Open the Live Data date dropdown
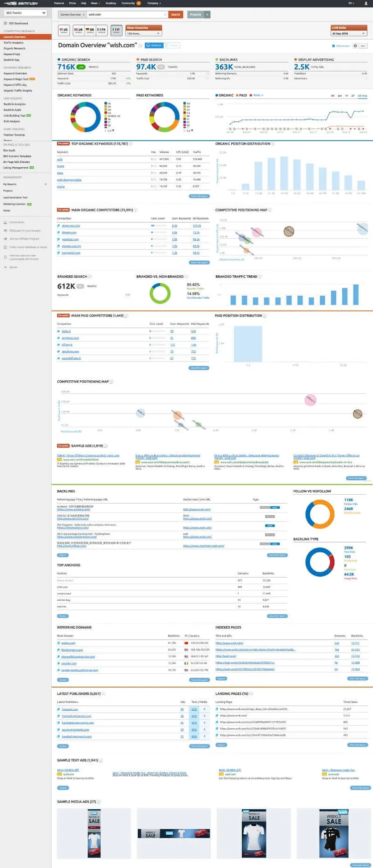Image resolution: width=373 pixels, height=868 pixels. pos(349,33)
